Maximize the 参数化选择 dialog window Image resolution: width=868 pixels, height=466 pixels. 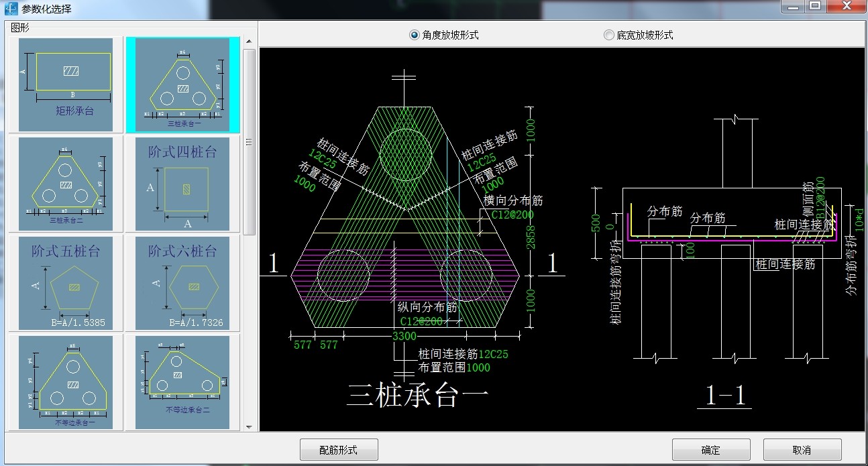(814, 5)
